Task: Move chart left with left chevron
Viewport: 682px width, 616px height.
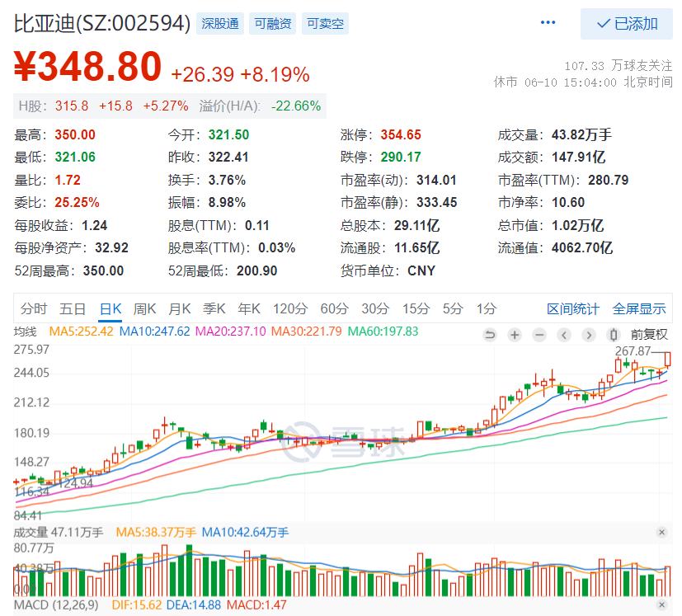Action: [564, 335]
